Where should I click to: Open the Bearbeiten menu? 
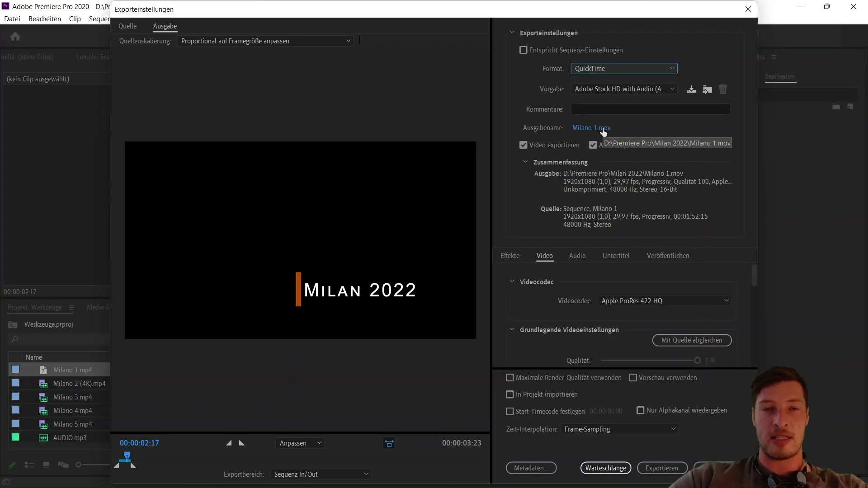click(x=45, y=19)
